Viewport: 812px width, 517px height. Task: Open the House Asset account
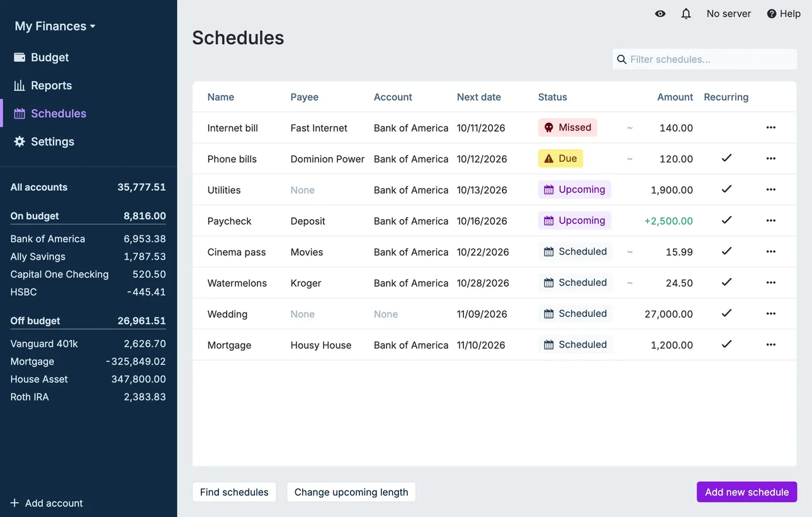88,379
